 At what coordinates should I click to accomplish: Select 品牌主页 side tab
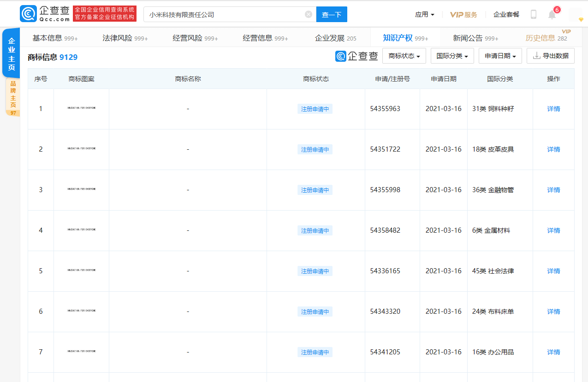coord(13,97)
